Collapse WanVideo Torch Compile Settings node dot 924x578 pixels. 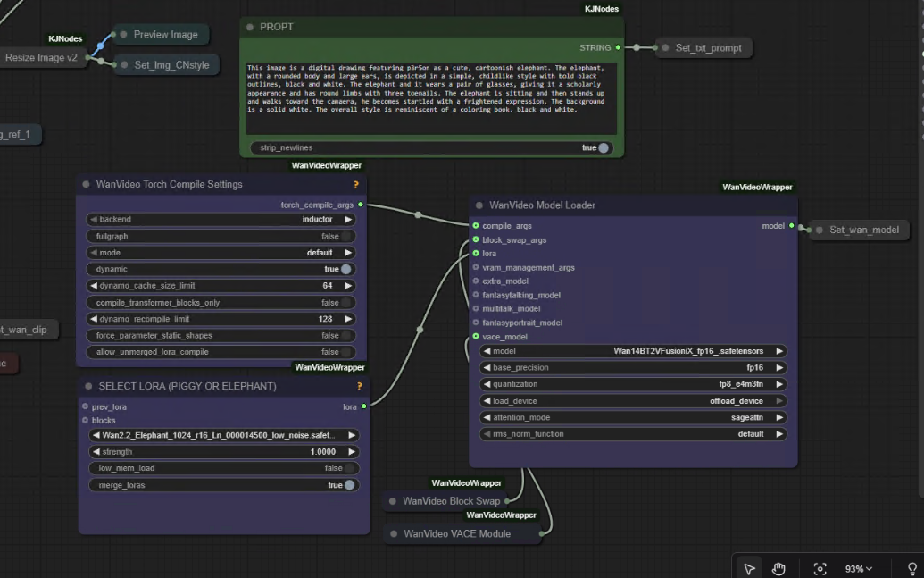coord(86,185)
